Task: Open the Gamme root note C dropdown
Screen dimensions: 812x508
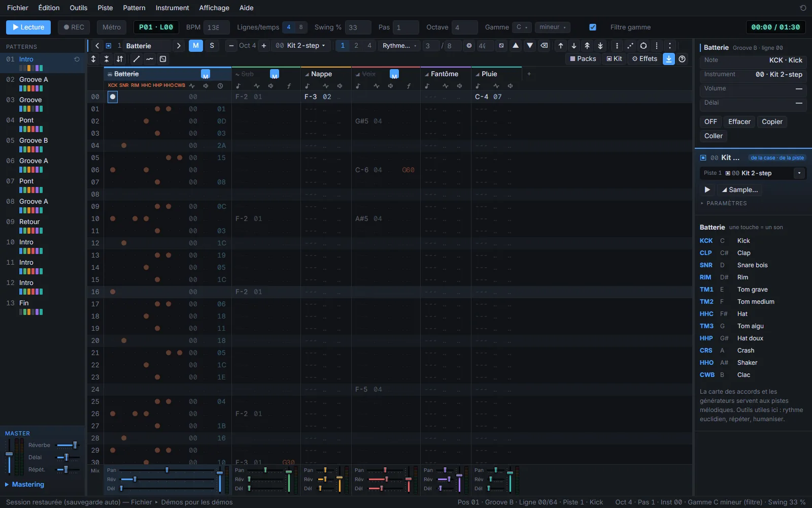Action: (x=522, y=27)
